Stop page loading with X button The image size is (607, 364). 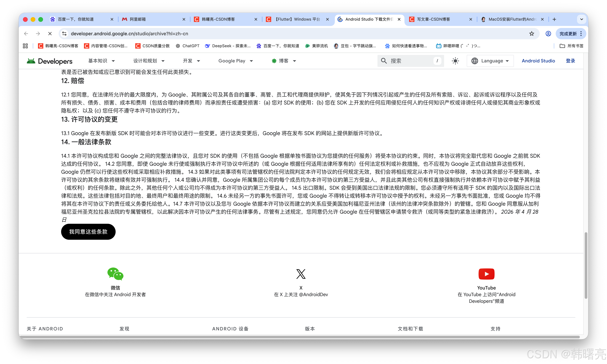tap(50, 34)
